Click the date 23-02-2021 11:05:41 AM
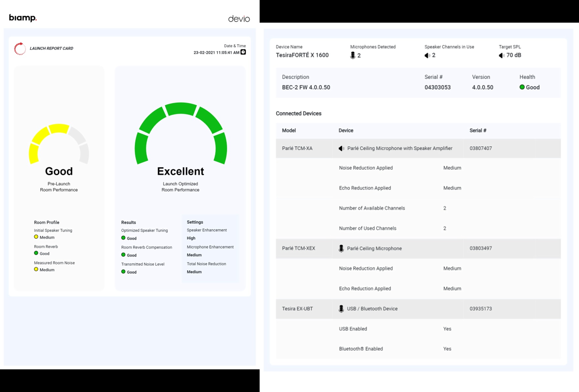This screenshot has width=579, height=392. pyautogui.click(x=216, y=53)
